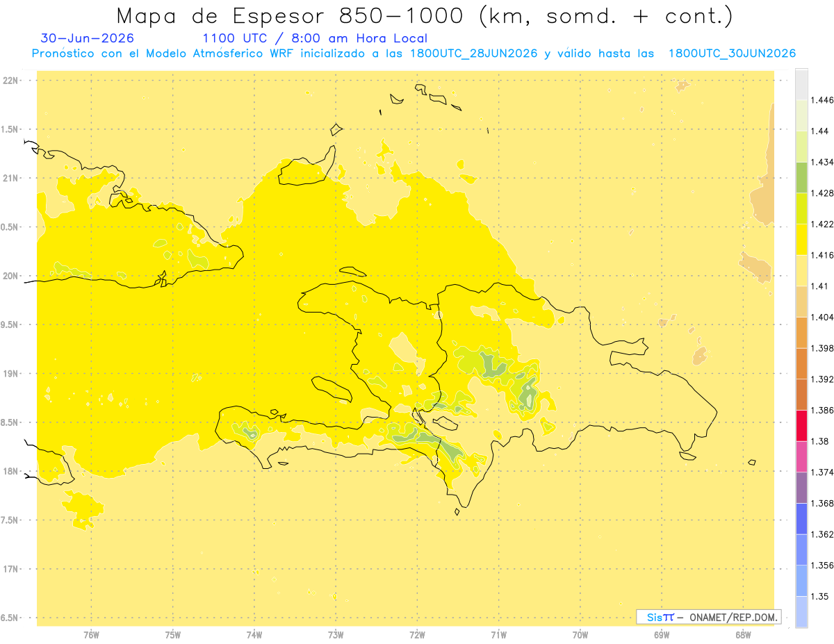Click the colorbar value '1.428'
The height and width of the screenshot is (644, 834).
[823, 193]
